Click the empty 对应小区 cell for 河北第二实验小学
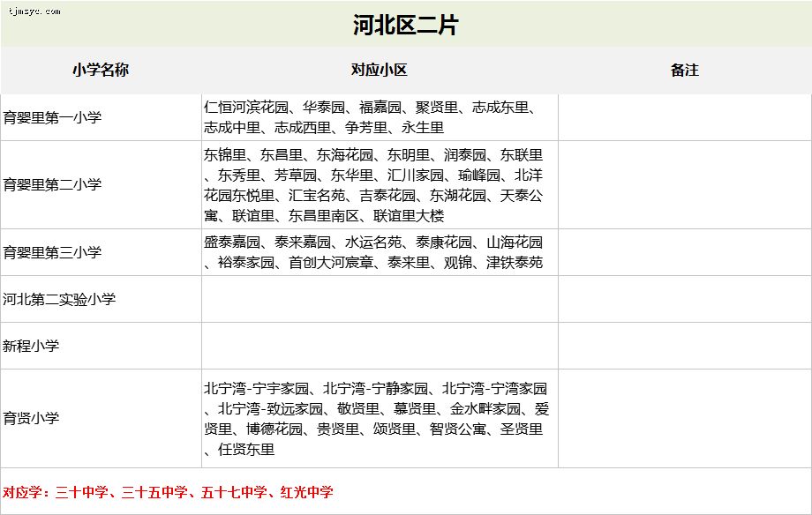The height and width of the screenshot is (515, 812). click(x=380, y=299)
